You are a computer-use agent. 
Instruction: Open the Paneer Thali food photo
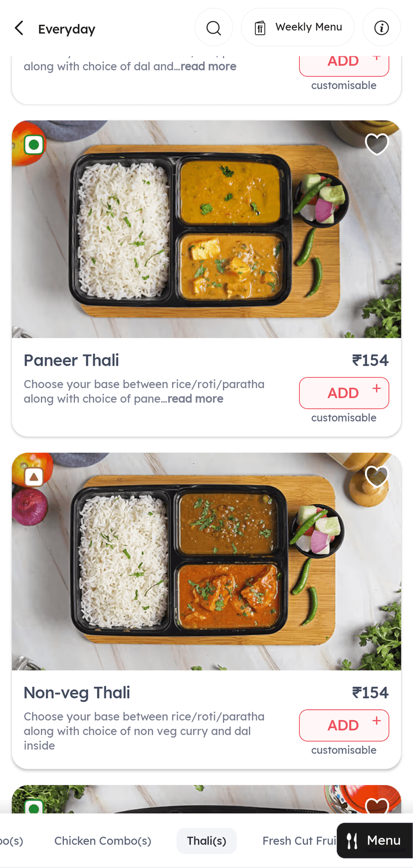[x=206, y=229]
